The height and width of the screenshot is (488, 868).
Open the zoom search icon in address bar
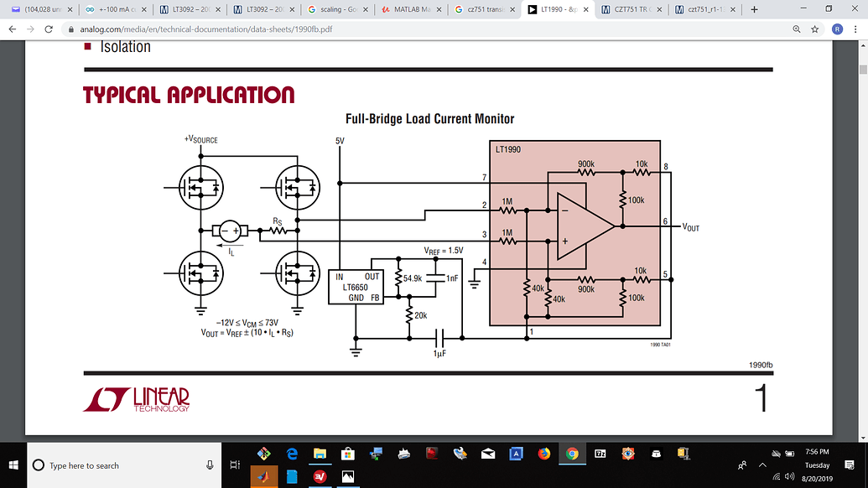796,28
